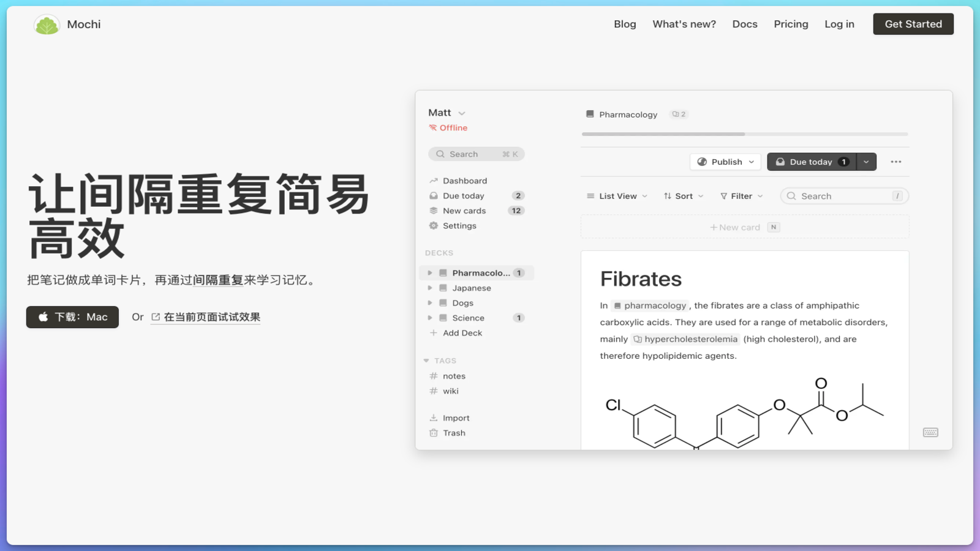Click the plus icon for Add Deck
This screenshot has height=551, width=980.
[x=434, y=333]
